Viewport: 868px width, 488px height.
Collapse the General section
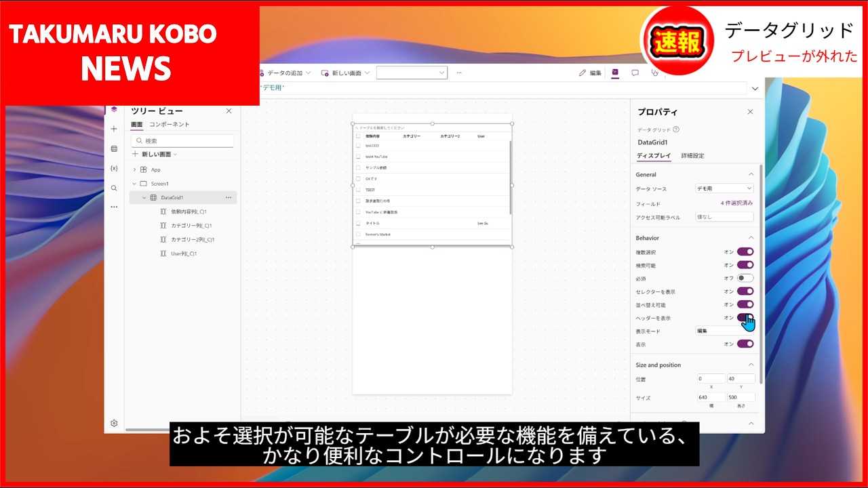click(751, 174)
